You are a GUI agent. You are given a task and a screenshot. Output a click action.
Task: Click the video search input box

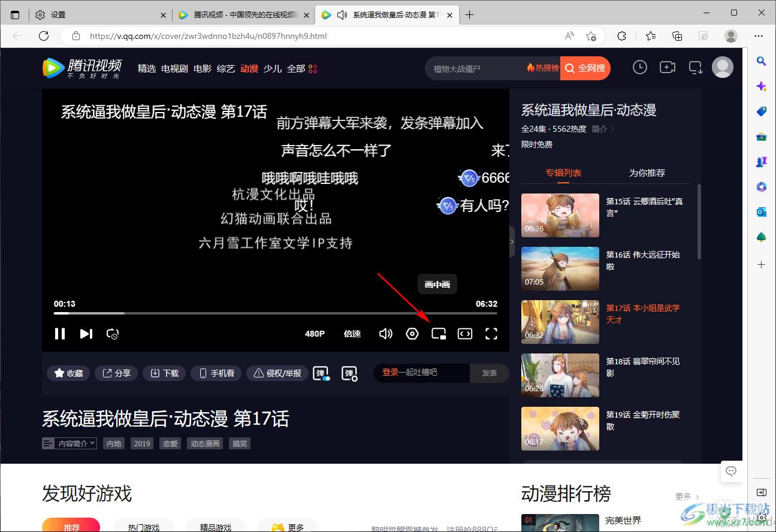[x=476, y=68]
